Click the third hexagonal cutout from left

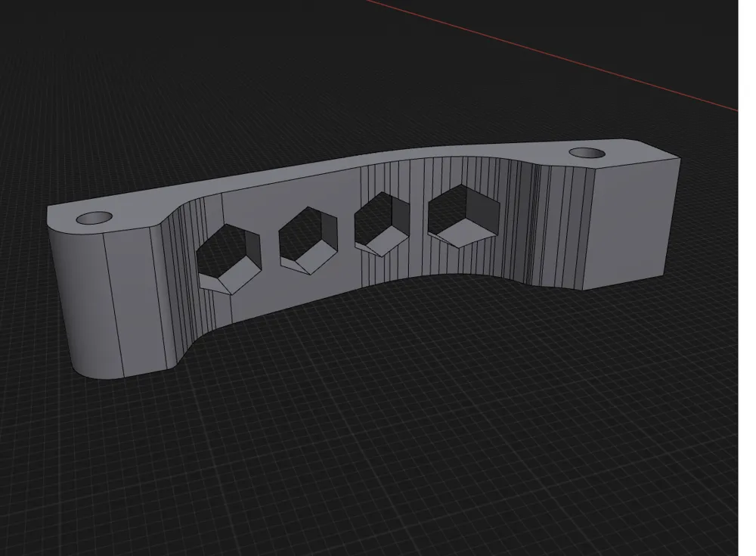pos(382,223)
